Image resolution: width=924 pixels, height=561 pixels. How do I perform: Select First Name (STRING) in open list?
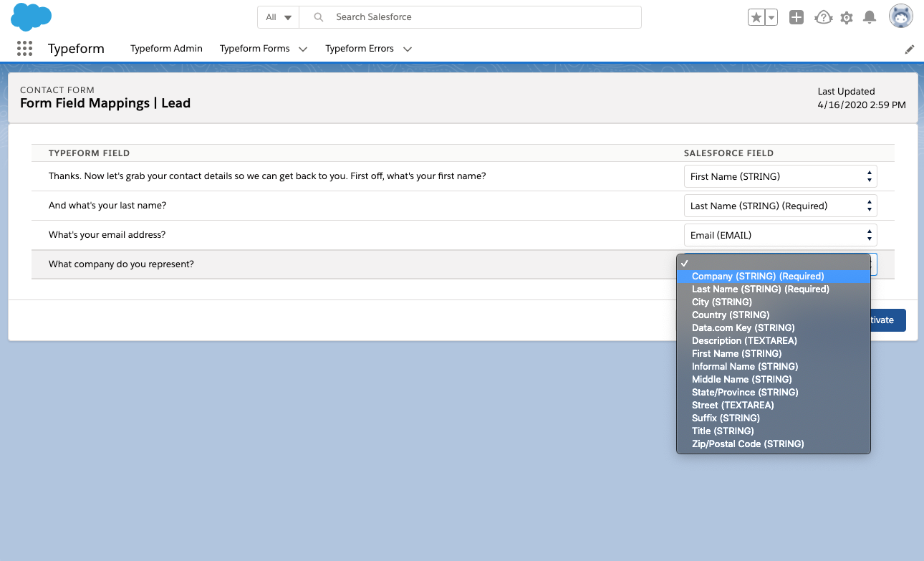pos(774,353)
